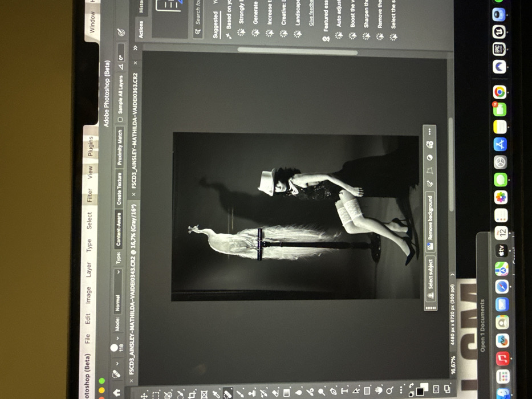Enable Sample All Layers checkbox

point(120,120)
